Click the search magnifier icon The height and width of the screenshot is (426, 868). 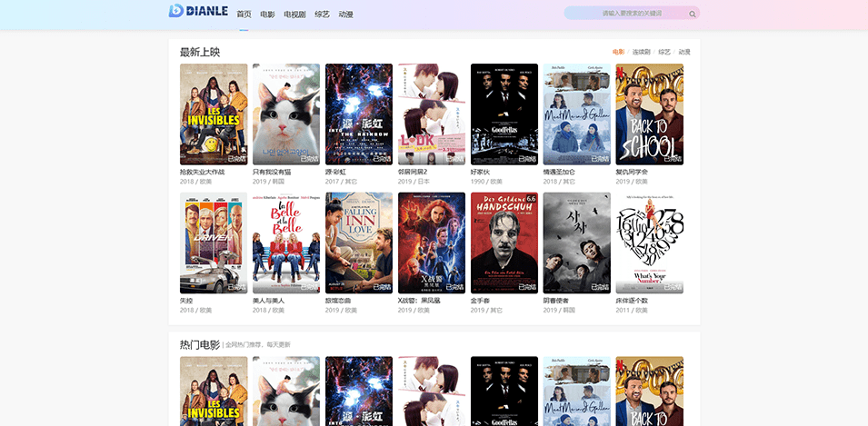click(x=692, y=14)
